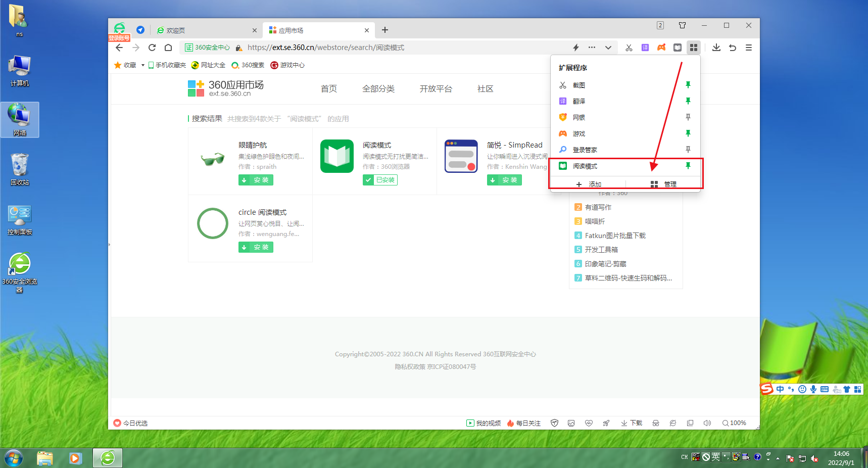
Task: Unpin the 截图 extension
Action: (x=688, y=85)
